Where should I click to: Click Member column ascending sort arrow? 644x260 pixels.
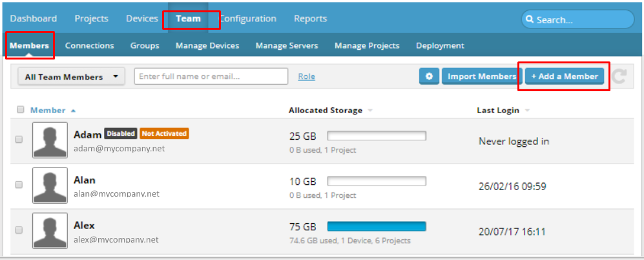coord(73,111)
